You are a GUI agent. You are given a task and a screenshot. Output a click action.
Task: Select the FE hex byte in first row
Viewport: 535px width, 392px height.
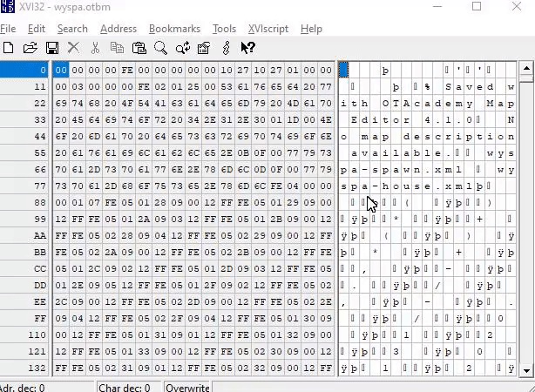[x=127, y=71]
